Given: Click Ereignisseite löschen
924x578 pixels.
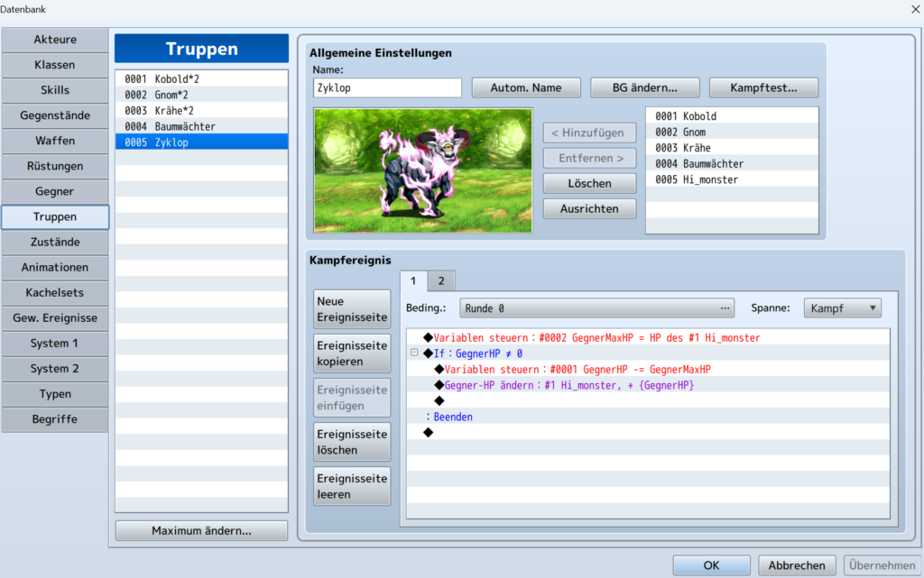Looking at the screenshot, I should tap(351, 441).
